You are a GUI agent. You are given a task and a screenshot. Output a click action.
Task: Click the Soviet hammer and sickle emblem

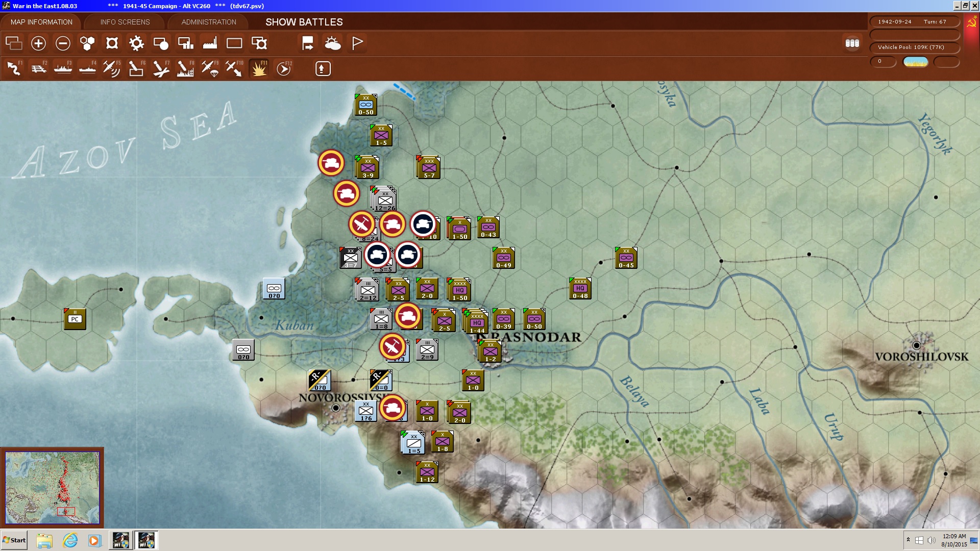tap(971, 22)
